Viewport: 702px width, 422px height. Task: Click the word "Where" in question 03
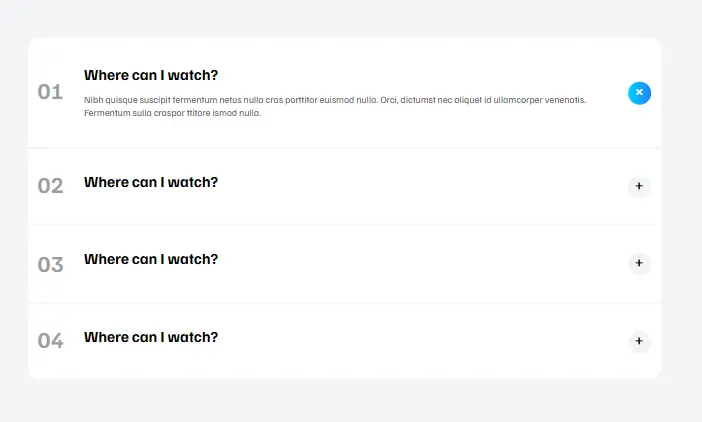click(106, 259)
